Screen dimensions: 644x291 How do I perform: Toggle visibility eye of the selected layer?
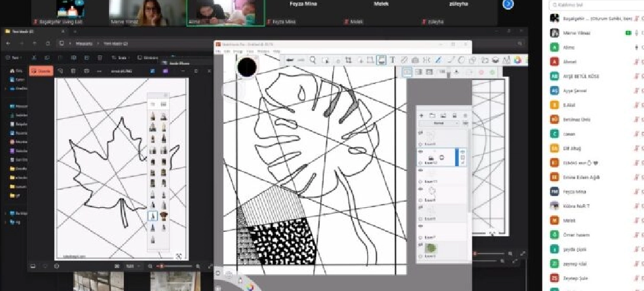(x=421, y=152)
